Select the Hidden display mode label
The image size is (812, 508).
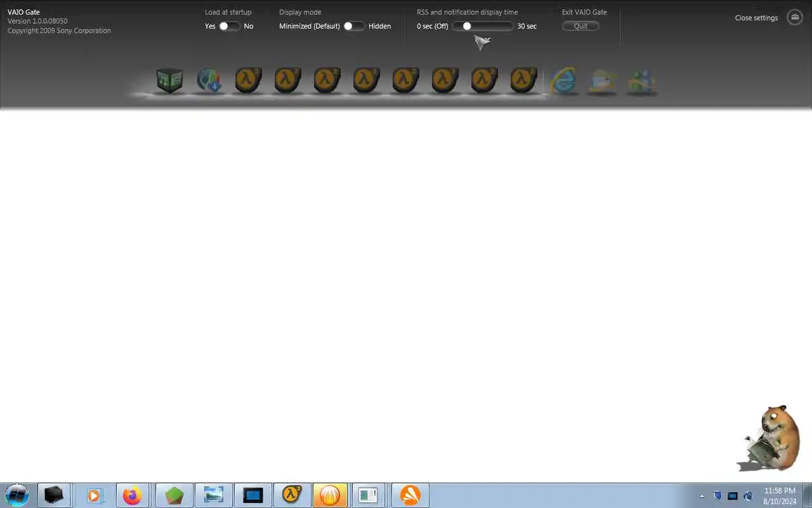[379, 26]
